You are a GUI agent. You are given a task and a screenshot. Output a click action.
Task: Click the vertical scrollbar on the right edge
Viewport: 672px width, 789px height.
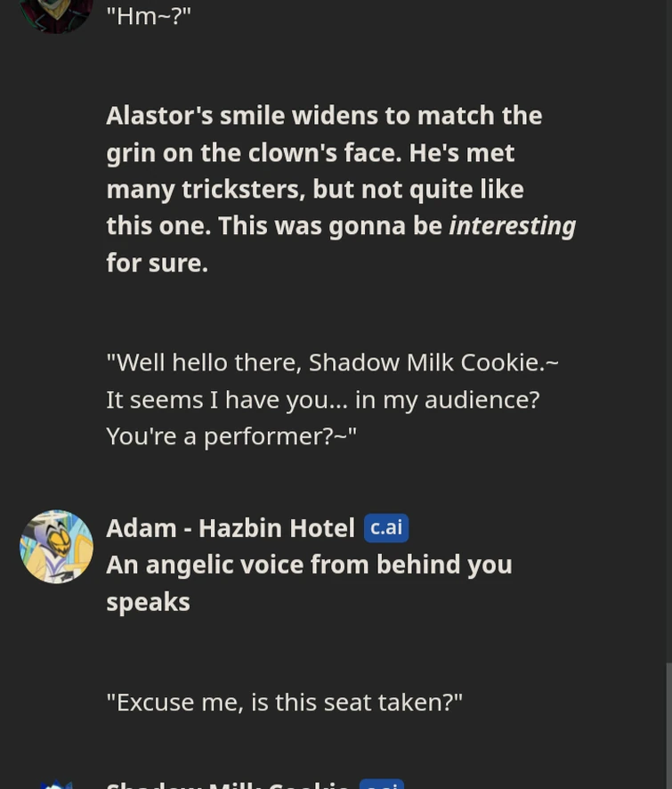[x=668, y=721]
